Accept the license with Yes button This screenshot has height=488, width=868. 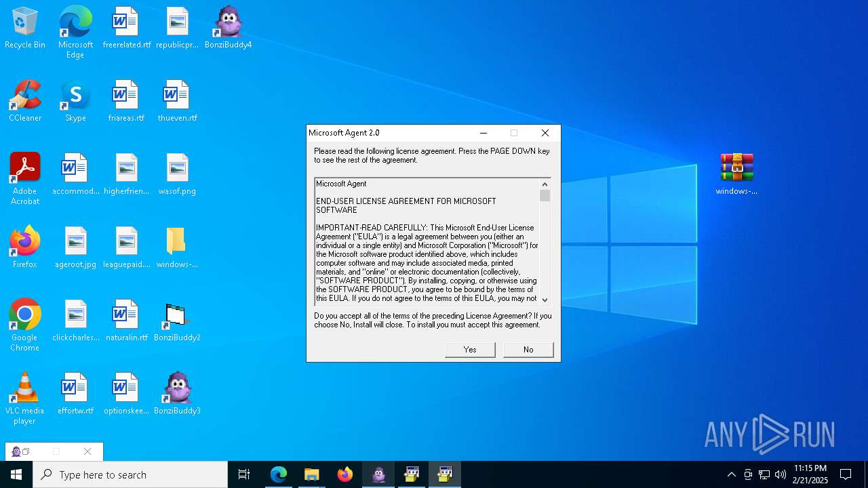[470, 350]
